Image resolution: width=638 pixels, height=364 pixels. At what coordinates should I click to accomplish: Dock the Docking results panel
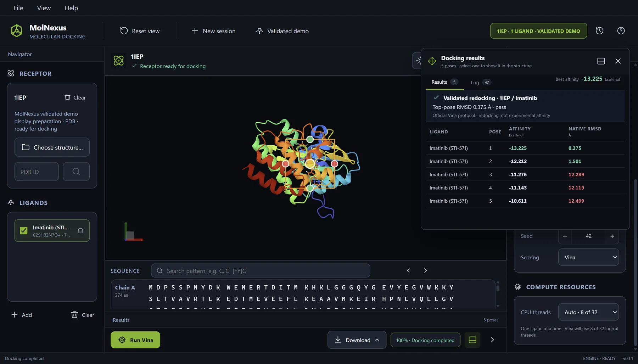601,61
